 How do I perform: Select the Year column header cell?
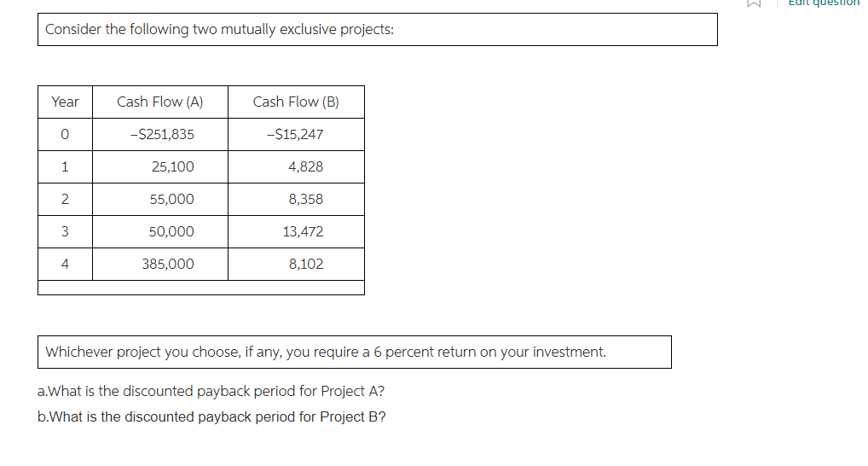tap(66, 102)
